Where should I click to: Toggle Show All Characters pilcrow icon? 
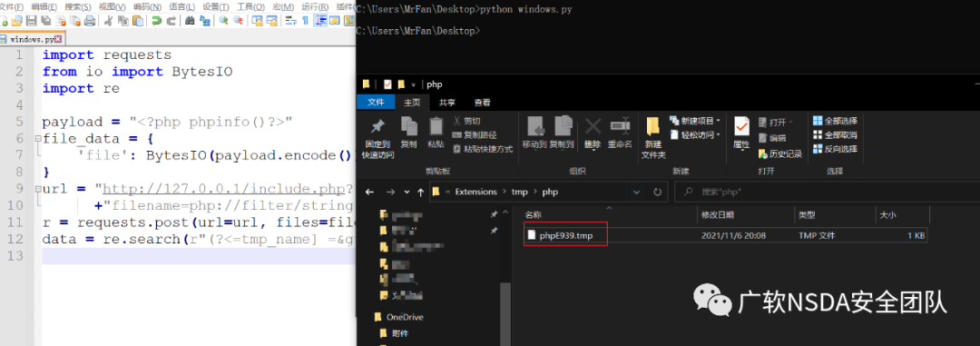pos(306,21)
